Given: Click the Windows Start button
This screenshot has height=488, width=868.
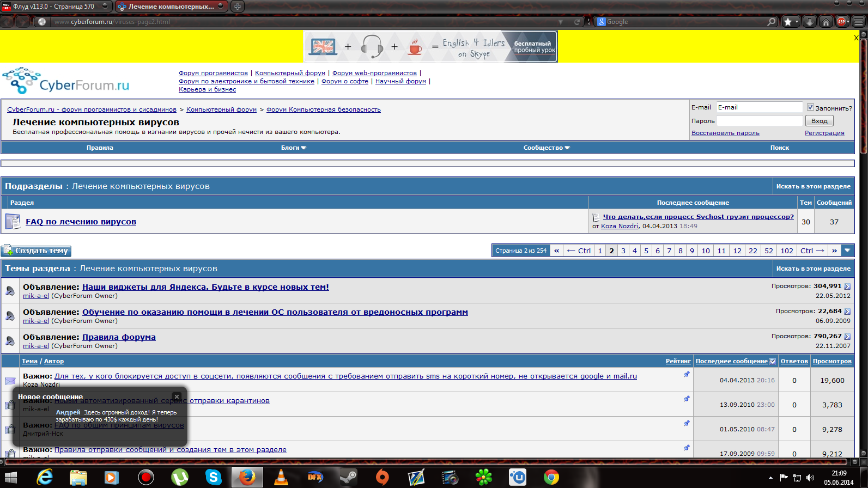Looking at the screenshot, I should pyautogui.click(x=11, y=478).
